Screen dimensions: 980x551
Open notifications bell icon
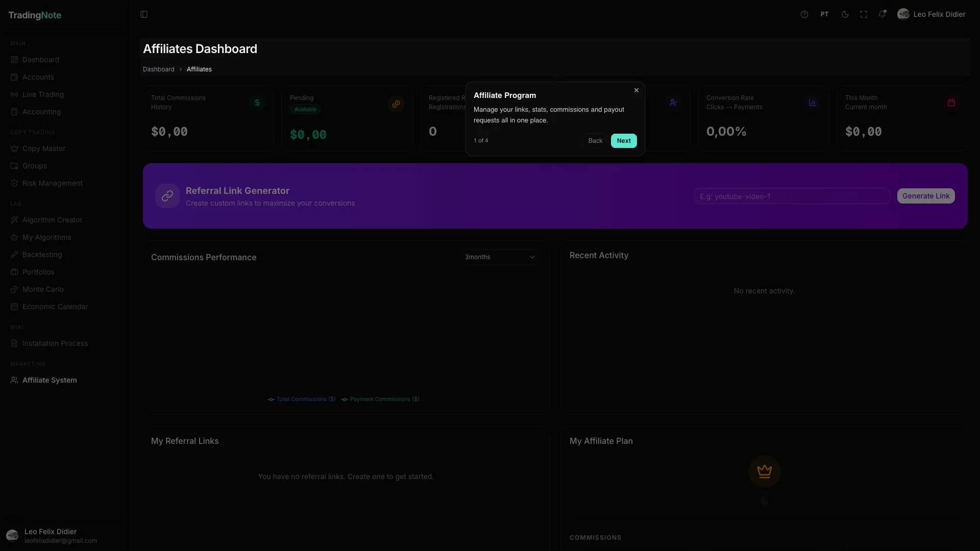click(882, 14)
